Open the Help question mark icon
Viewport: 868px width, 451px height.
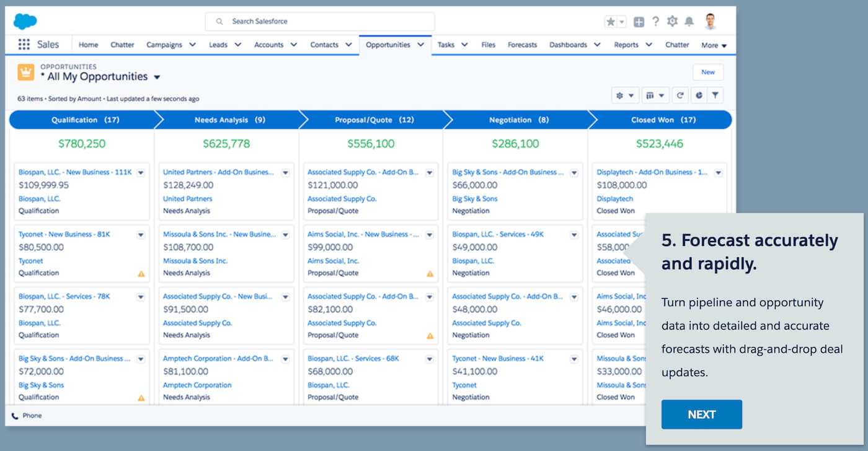pos(655,22)
